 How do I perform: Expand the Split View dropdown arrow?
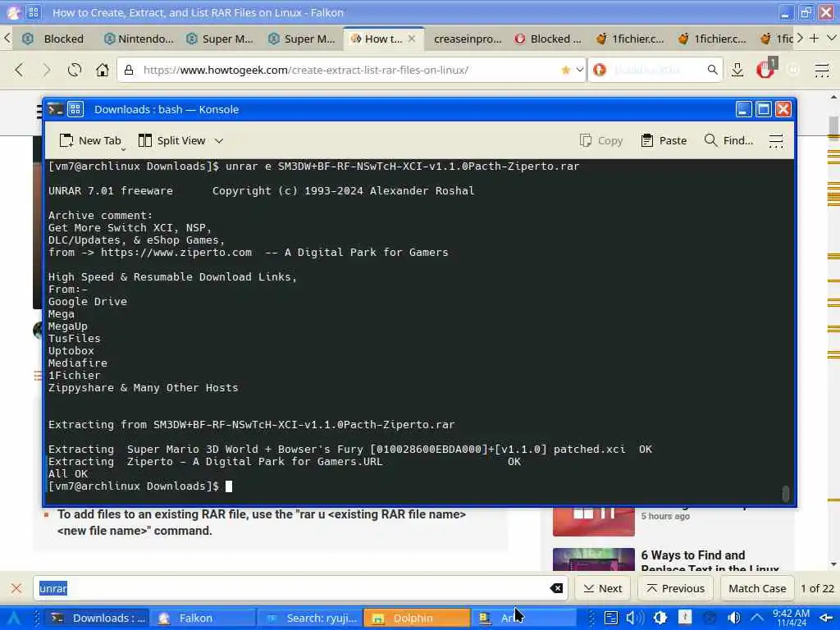coord(218,140)
